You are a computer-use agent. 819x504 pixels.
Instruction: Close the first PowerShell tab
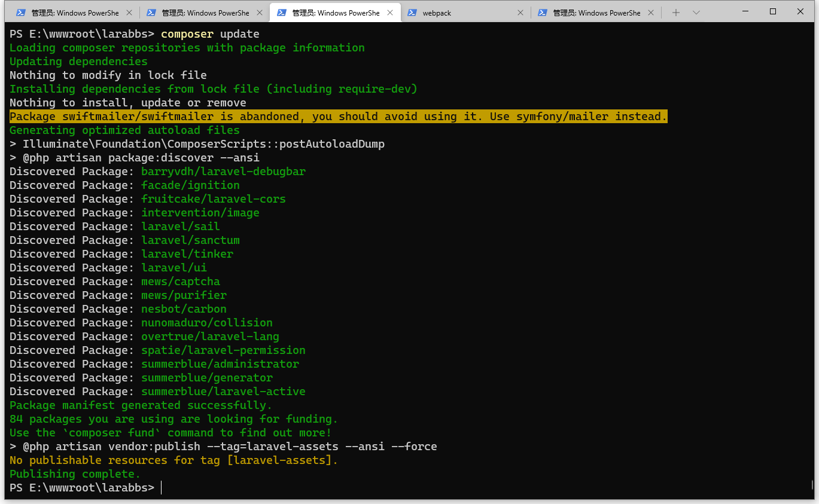(129, 13)
